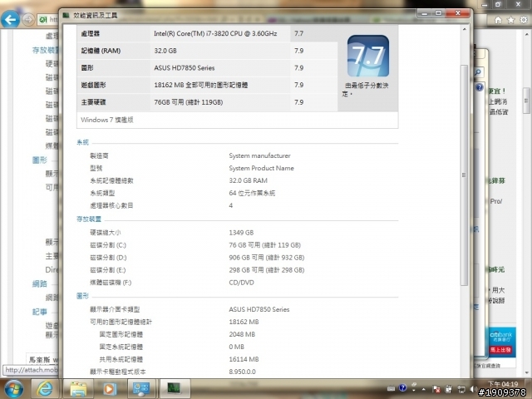The width and height of the screenshot is (532, 399).
Task: Open Action Center flag tray icon
Action: [x=436, y=389]
